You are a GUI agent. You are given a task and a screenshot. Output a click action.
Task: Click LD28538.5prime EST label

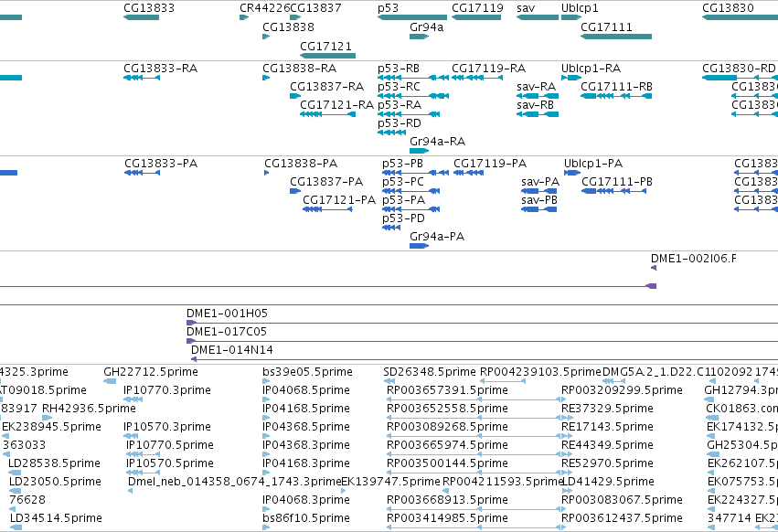click(54, 463)
